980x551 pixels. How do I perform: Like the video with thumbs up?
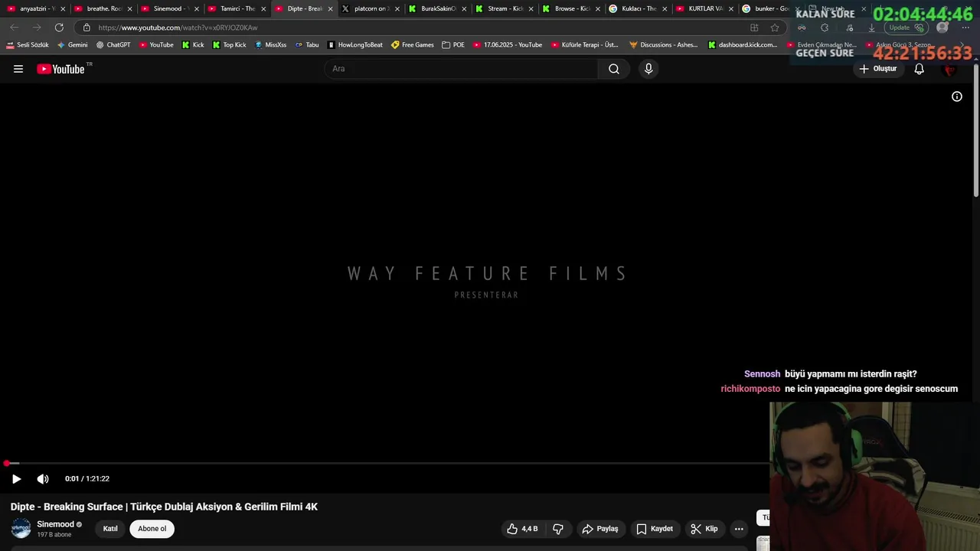[x=522, y=529]
